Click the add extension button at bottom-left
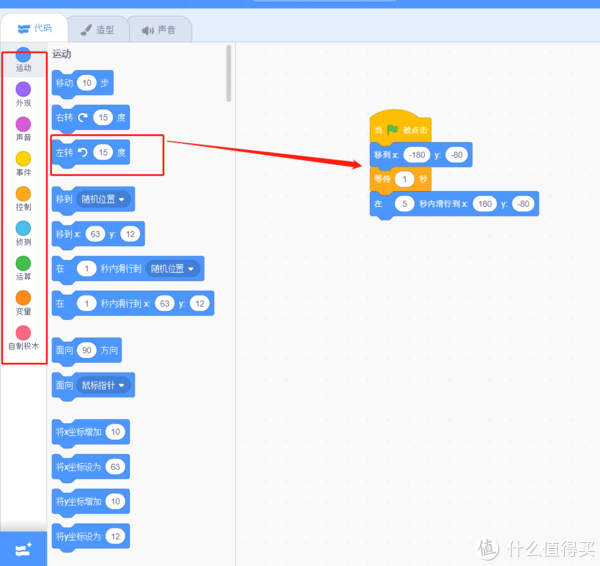The height and width of the screenshot is (566, 600). click(x=23, y=550)
